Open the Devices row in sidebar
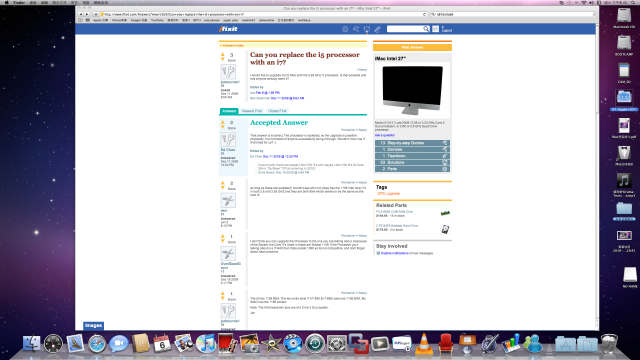The height and width of the screenshot is (360, 640). [x=412, y=149]
